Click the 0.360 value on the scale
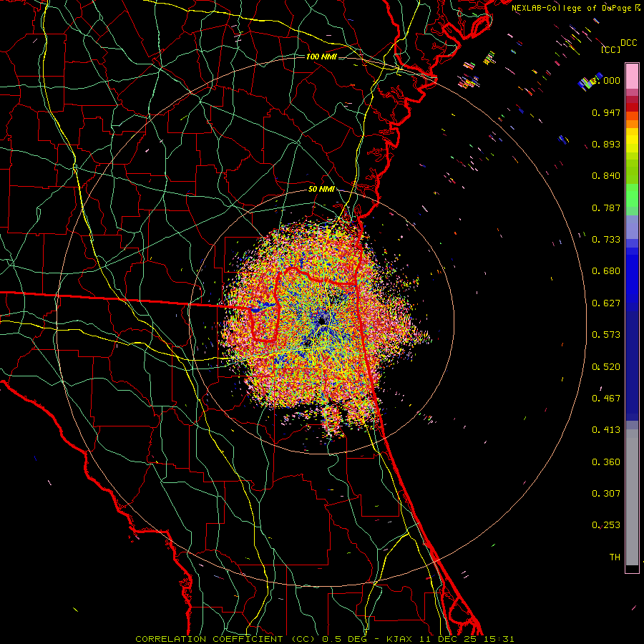Screen dimensions: 644x644 coord(606,462)
